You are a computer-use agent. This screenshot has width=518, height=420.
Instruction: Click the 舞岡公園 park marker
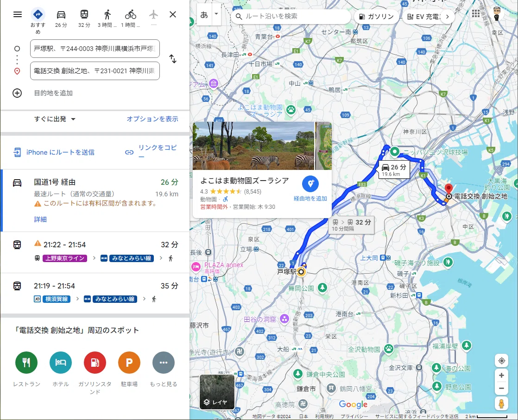pyautogui.click(x=322, y=287)
